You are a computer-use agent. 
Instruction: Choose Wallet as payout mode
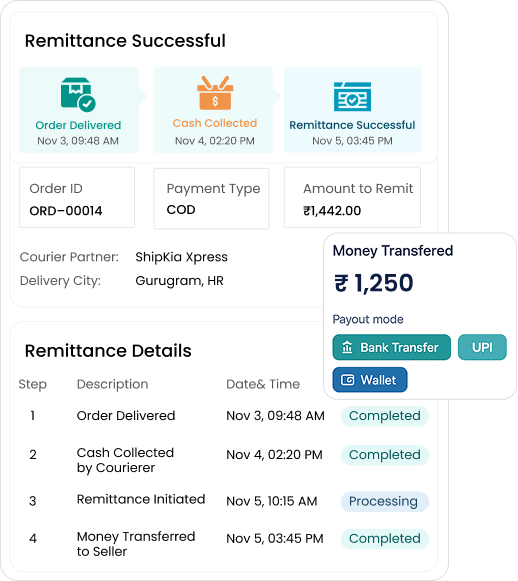[x=370, y=380]
